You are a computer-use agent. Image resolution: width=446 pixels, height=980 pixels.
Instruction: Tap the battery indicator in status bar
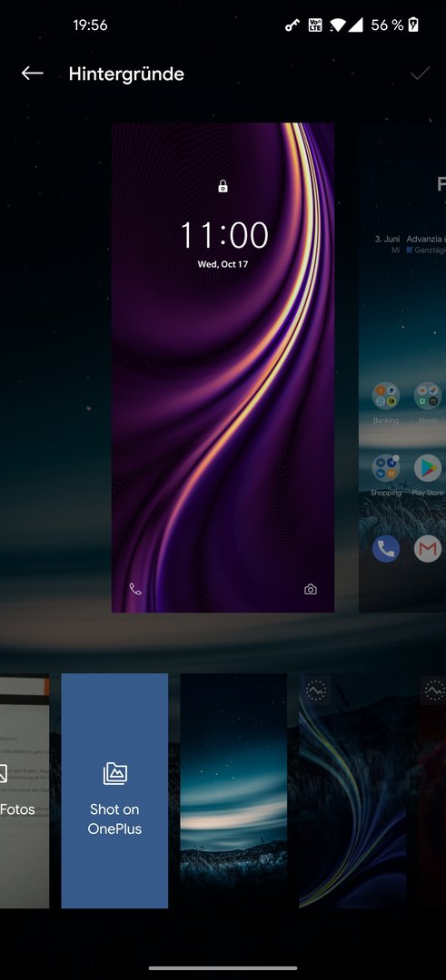pyautogui.click(x=413, y=25)
